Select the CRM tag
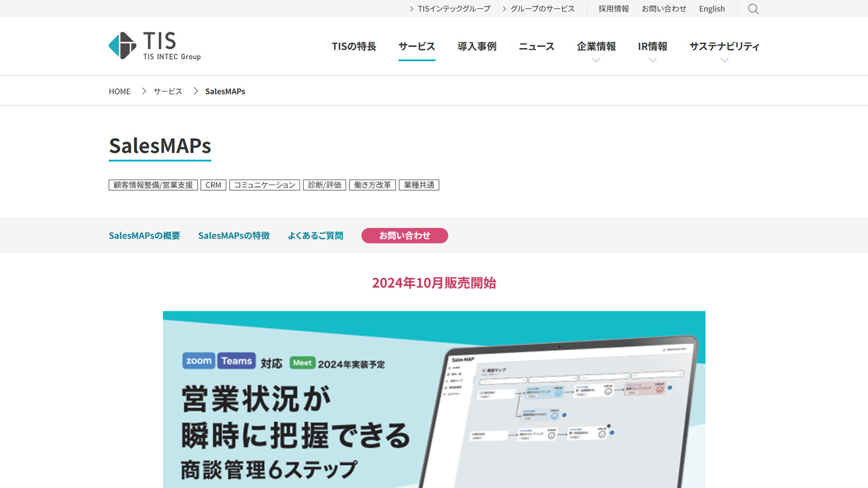Screen dimensions: 868x488 pyautogui.click(x=213, y=185)
